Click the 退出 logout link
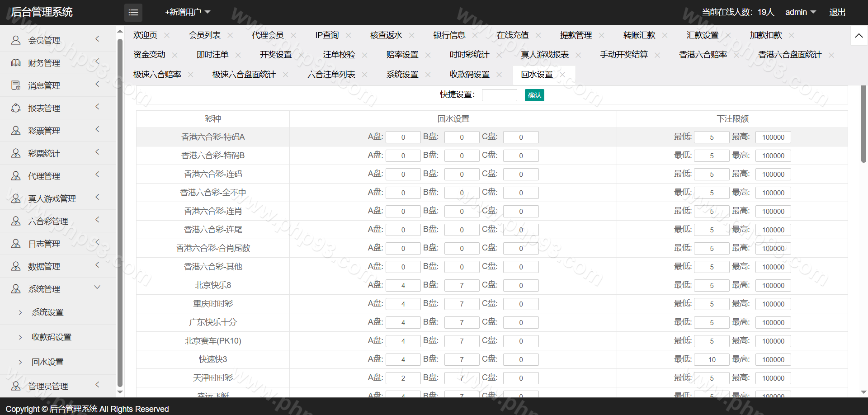 (x=837, y=12)
